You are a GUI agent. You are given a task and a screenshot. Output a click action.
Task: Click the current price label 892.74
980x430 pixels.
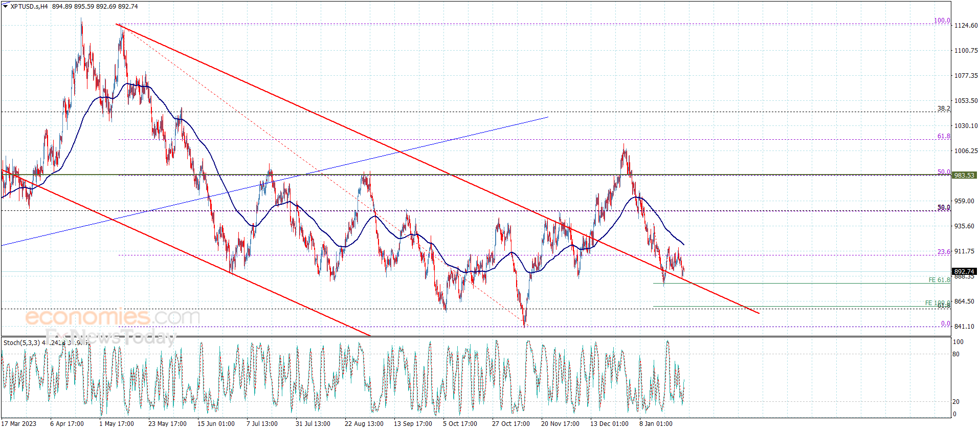(x=964, y=272)
